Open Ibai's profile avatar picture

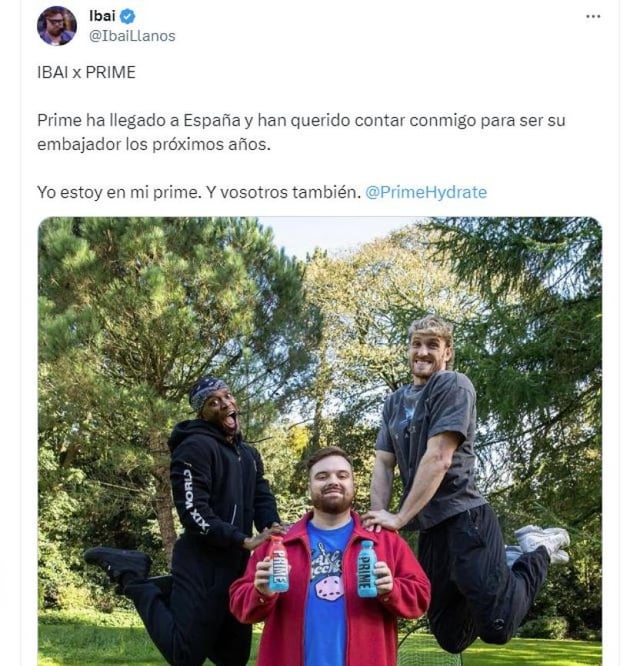(x=57, y=25)
